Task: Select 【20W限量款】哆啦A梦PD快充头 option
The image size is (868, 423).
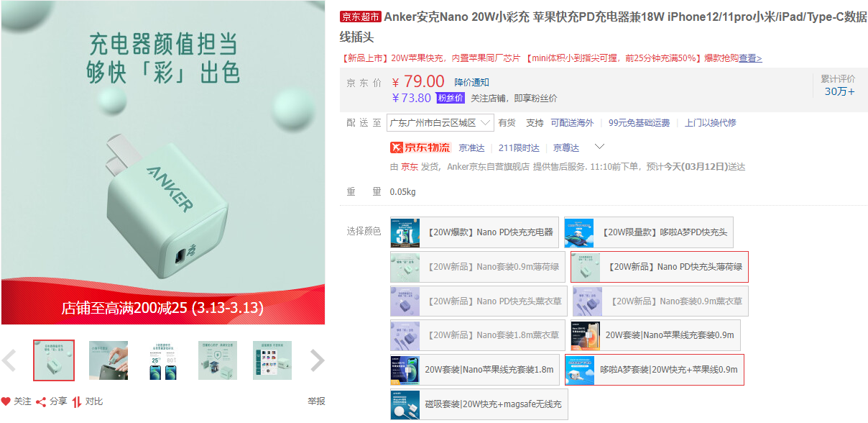Action: 648,232
